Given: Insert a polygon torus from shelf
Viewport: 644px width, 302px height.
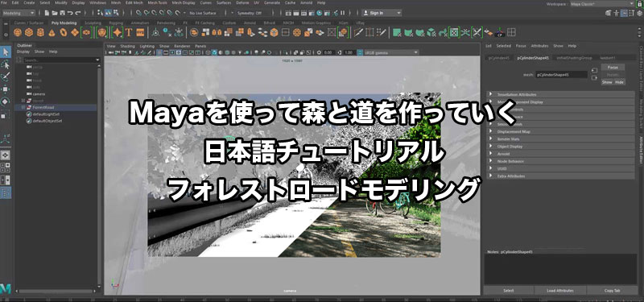Looking at the screenshot, I should click(64, 32).
